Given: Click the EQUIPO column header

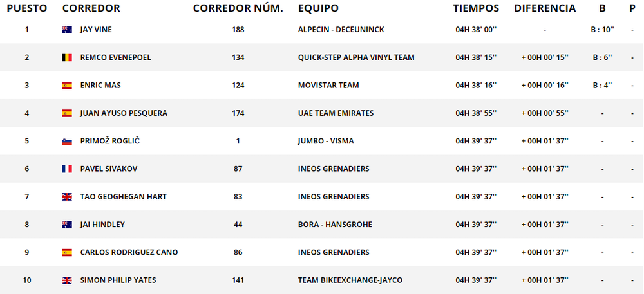Looking at the screenshot, I should pos(318,8).
